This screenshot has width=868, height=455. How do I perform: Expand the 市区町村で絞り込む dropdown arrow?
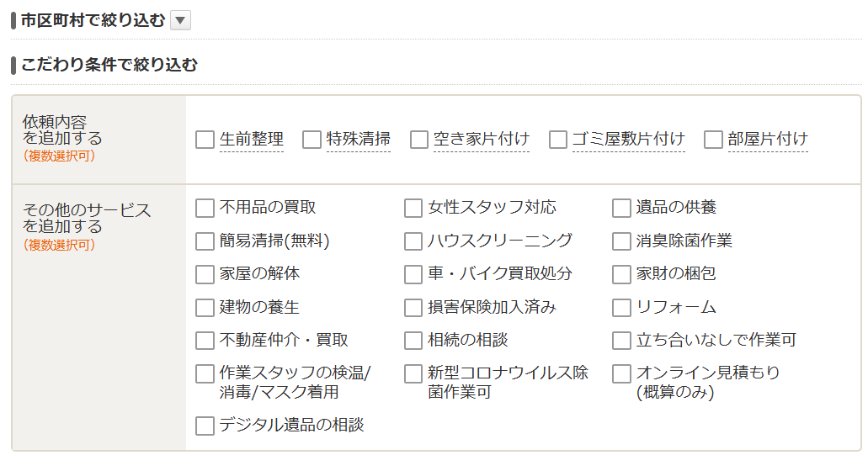coord(180,20)
